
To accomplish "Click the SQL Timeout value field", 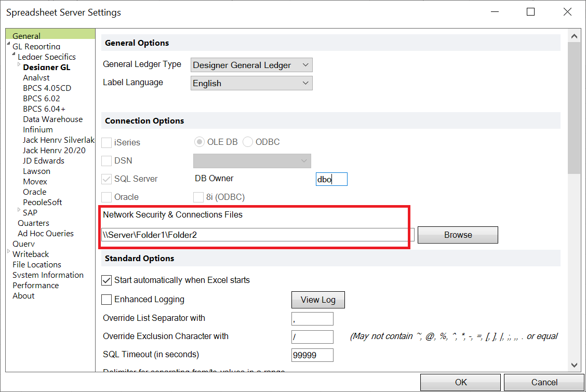I will pyautogui.click(x=312, y=355).
